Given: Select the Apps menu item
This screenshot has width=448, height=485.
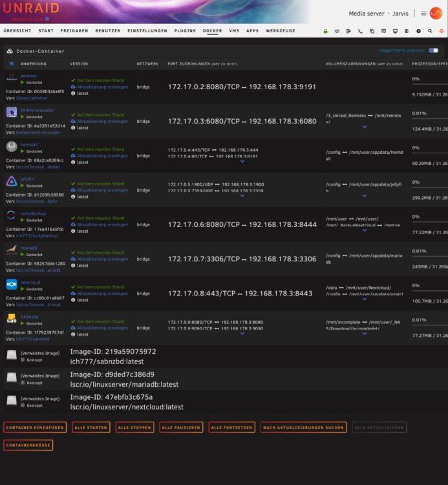Looking at the screenshot, I should [x=252, y=30].
